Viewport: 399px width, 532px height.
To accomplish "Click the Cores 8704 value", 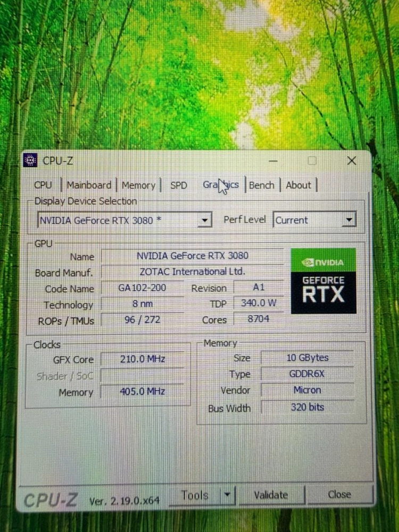I will click(x=259, y=319).
